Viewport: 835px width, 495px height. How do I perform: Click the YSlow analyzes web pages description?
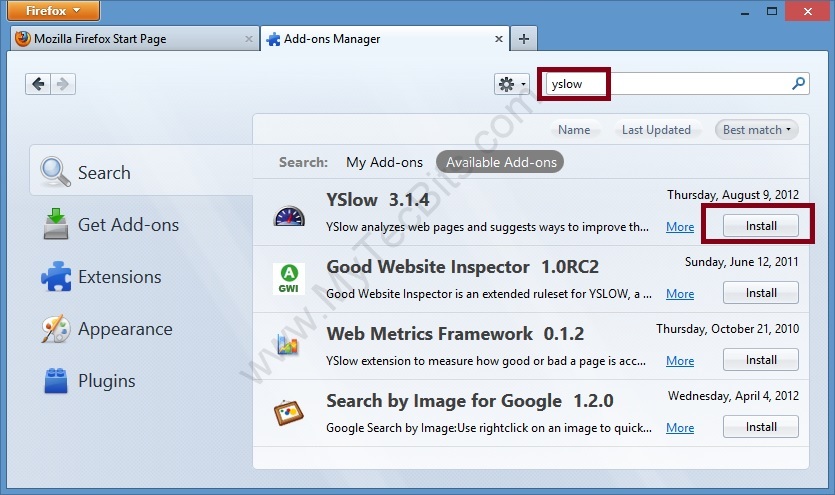coord(487,227)
